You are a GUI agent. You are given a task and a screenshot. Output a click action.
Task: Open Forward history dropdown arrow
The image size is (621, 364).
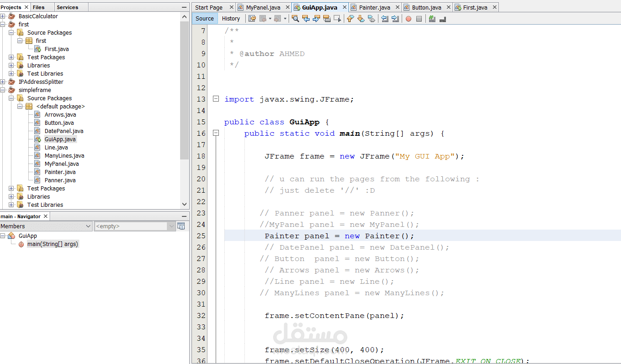coord(285,19)
